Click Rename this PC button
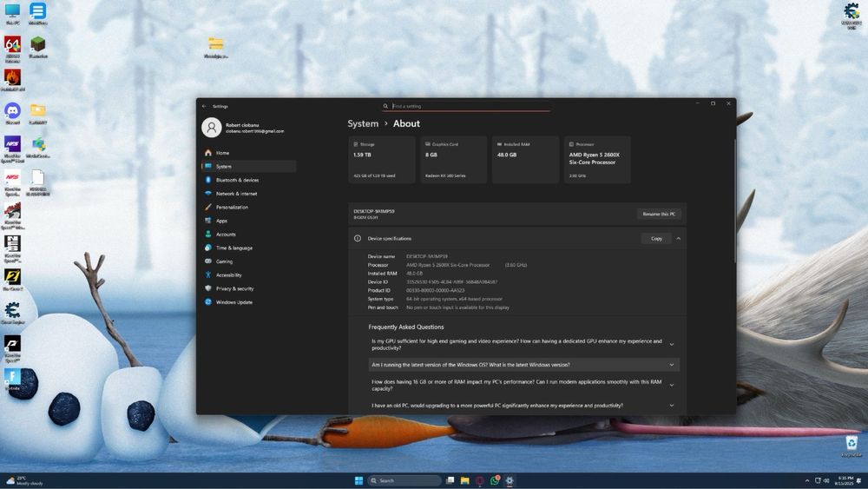Viewport: 868px width, 489px height. click(659, 214)
